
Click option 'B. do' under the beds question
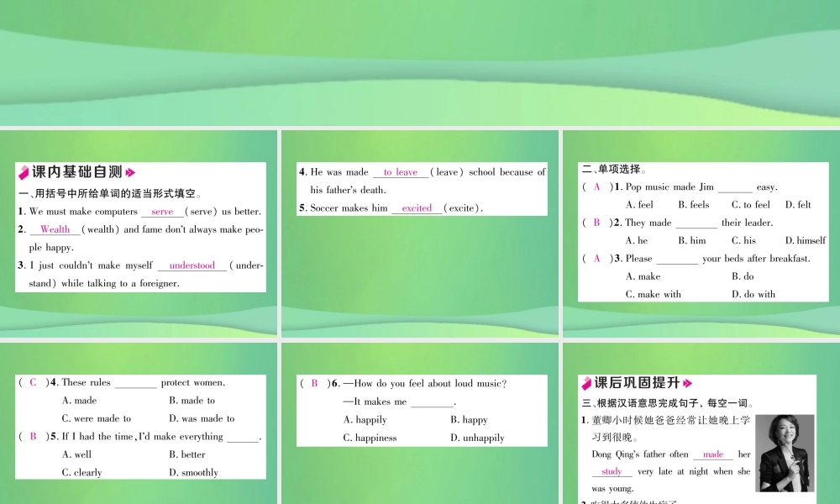[x=743, y=276]
